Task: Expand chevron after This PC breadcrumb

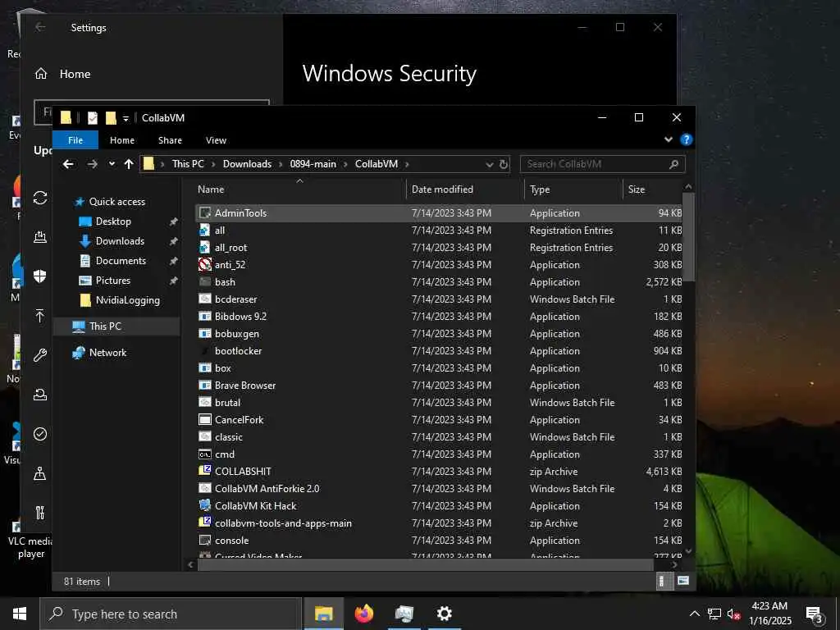Action: tap(213, 164)
